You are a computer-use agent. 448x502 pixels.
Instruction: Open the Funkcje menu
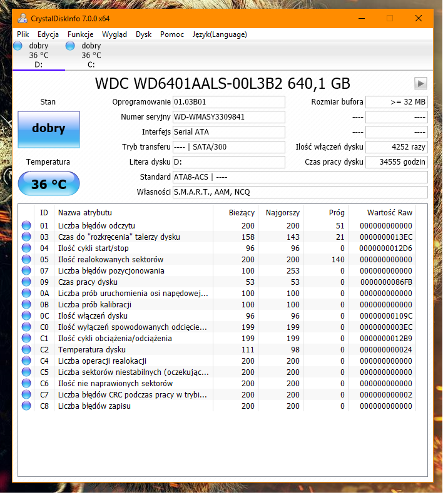click(x=80, y=34)
